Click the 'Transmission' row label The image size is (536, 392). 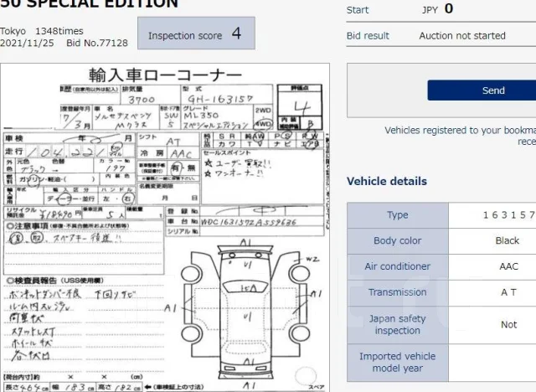click(x=397, y=292)
